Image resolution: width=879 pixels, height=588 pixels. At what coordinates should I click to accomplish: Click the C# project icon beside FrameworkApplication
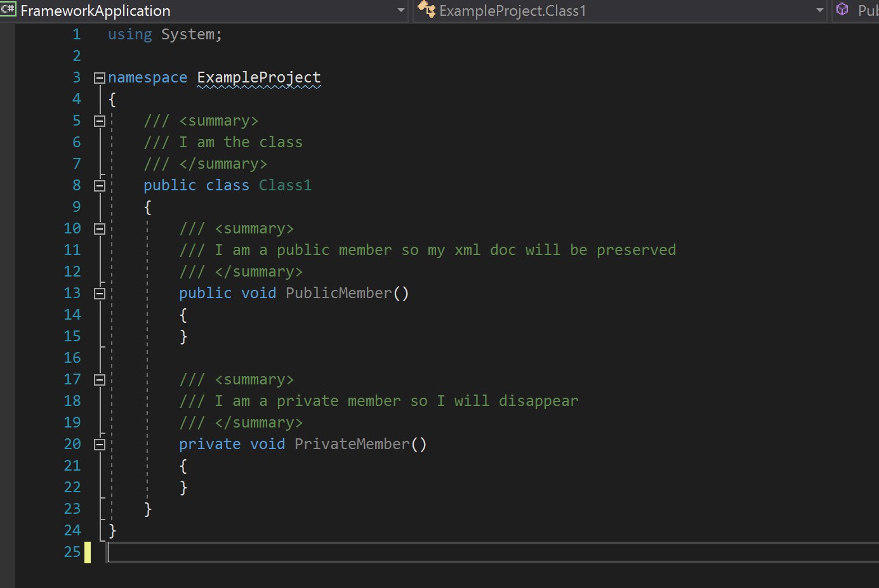coord(8,8)
